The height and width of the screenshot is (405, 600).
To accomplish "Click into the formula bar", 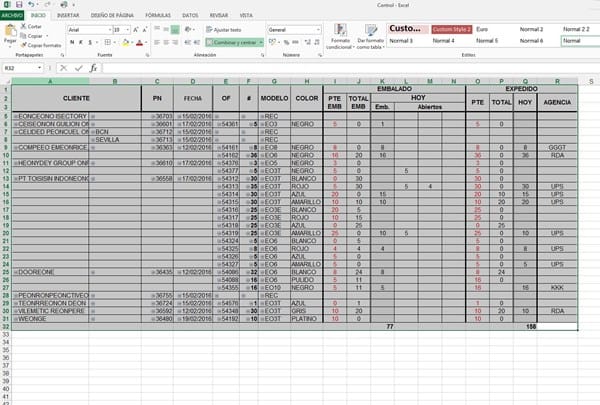I will pos(350,68).
